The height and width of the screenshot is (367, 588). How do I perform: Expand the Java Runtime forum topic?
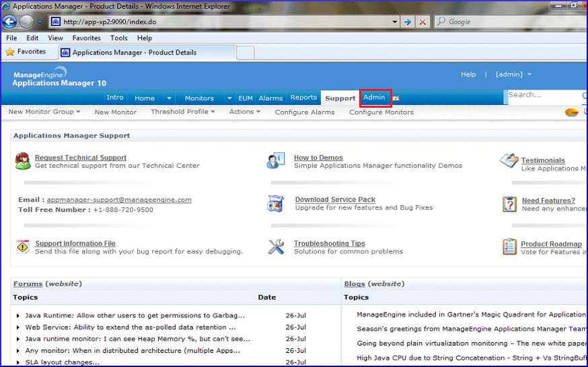[x=17, y=316]
